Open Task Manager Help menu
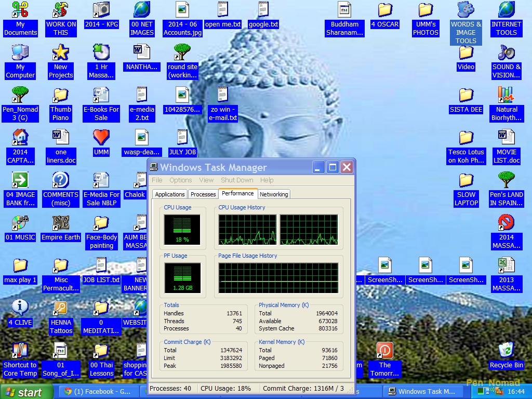Viewport: 532px width, 399px height. 267,180
